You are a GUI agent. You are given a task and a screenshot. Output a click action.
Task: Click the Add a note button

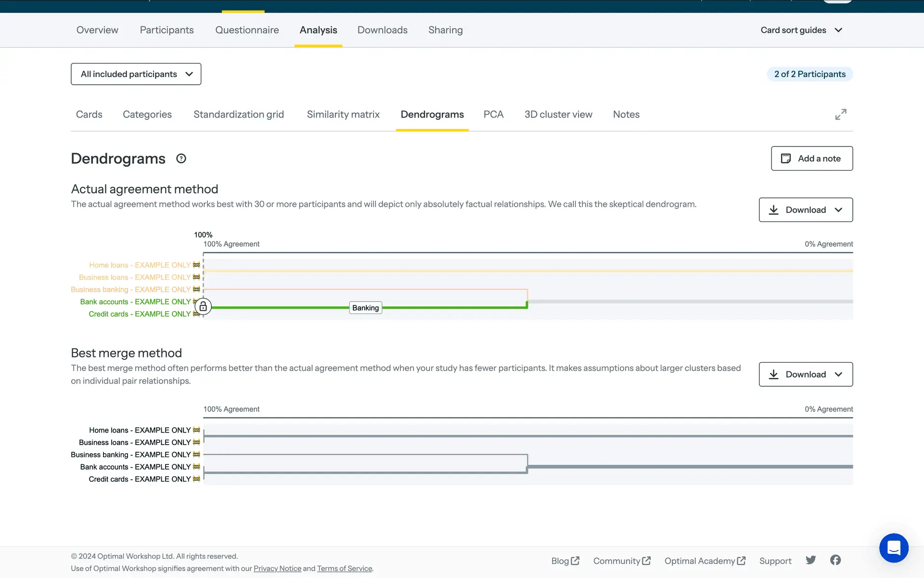pyautogui.click(x=812, y=158)
